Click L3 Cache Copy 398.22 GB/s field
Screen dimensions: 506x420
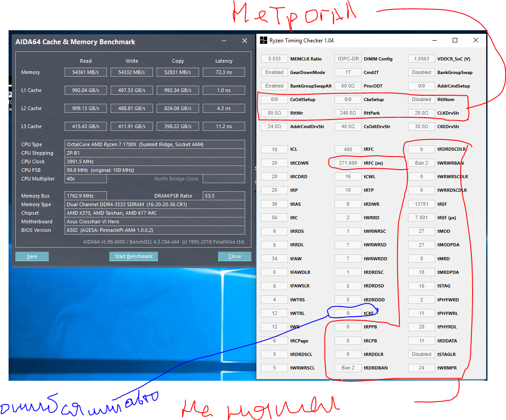178,126
